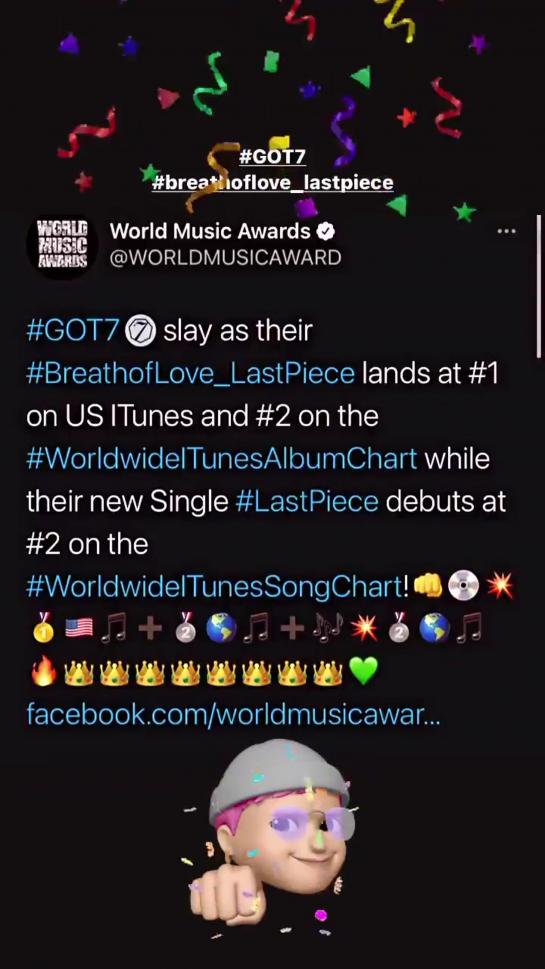Screen dimensions: 545x969
Task: Open the #BreathofLove_LastPiece hashtag link
Action: (x=191, y=374)
